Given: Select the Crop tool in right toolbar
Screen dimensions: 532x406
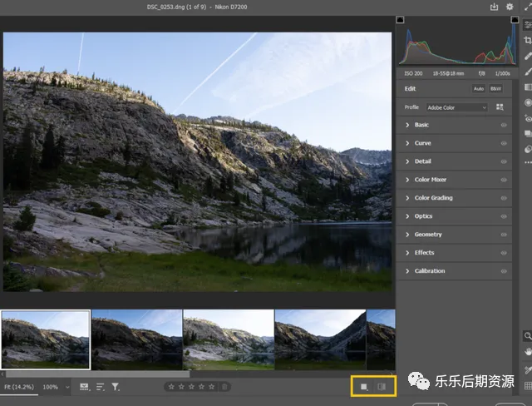Looking at the screenshot, I should pyautogui.click(x=527, y=39).
